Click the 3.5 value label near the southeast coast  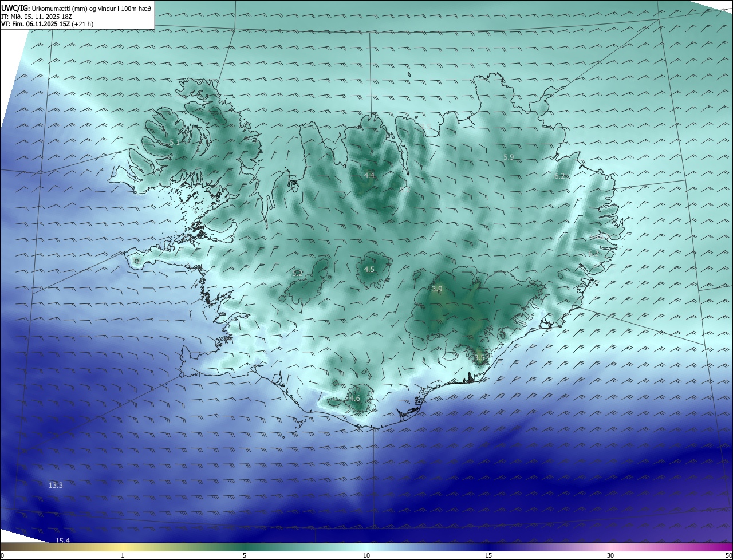(479, 357)
